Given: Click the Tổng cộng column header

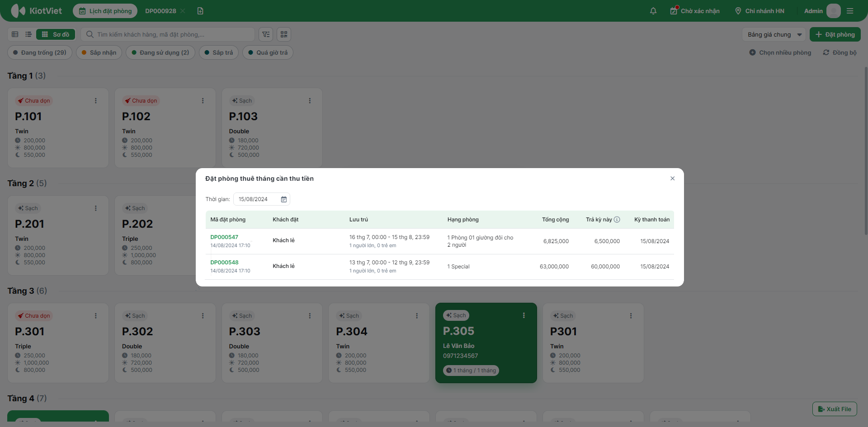Looking at the screenshot, I should coord(556,220).
